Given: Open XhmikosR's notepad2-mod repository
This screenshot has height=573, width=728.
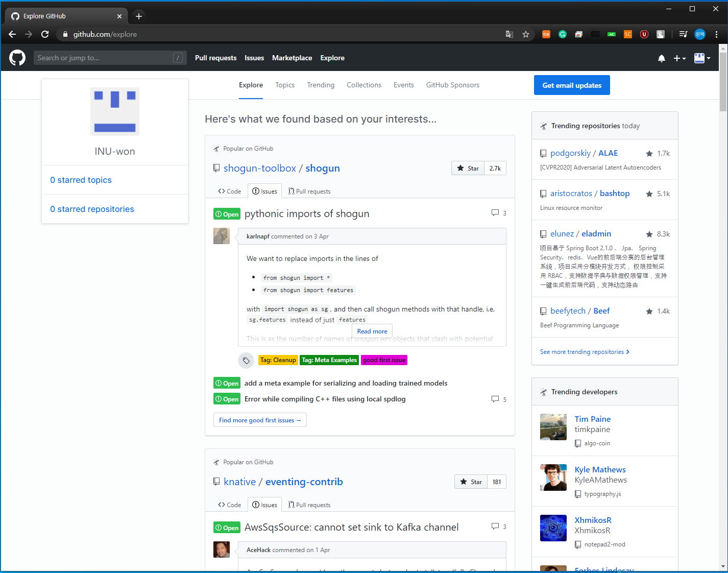Looking at the screenshot, I should tap(604, 544).
